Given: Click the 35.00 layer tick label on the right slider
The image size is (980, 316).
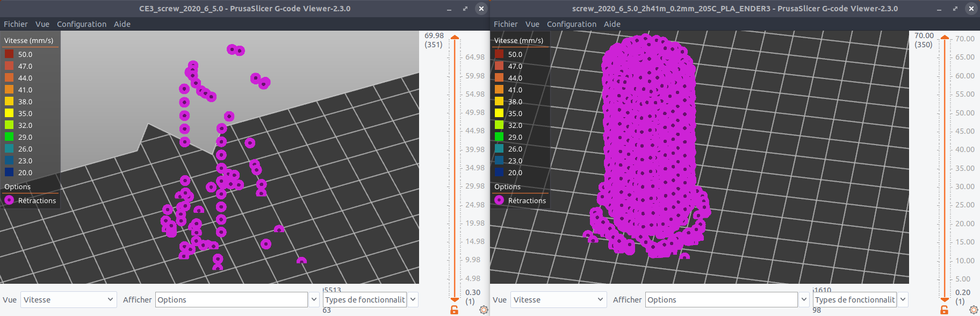Looking at the screenshot, I should [965, 168].
